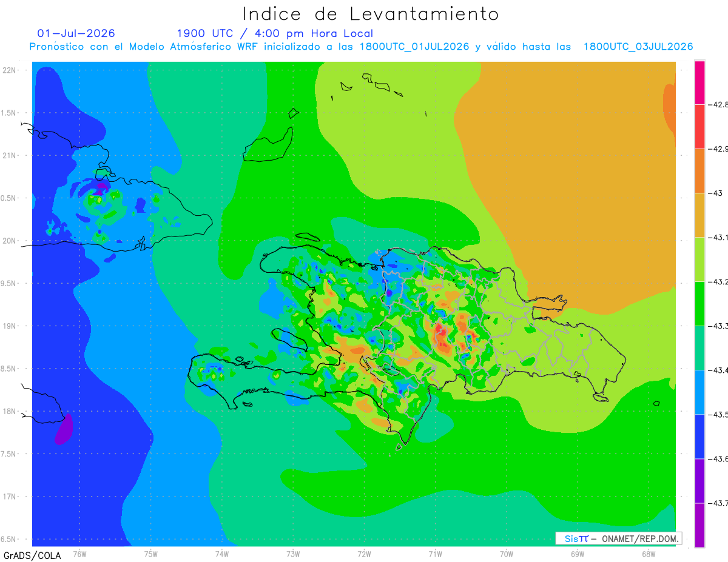Click the '21N' latitude axis label
The image size is (728, 562).
point(9,155)
